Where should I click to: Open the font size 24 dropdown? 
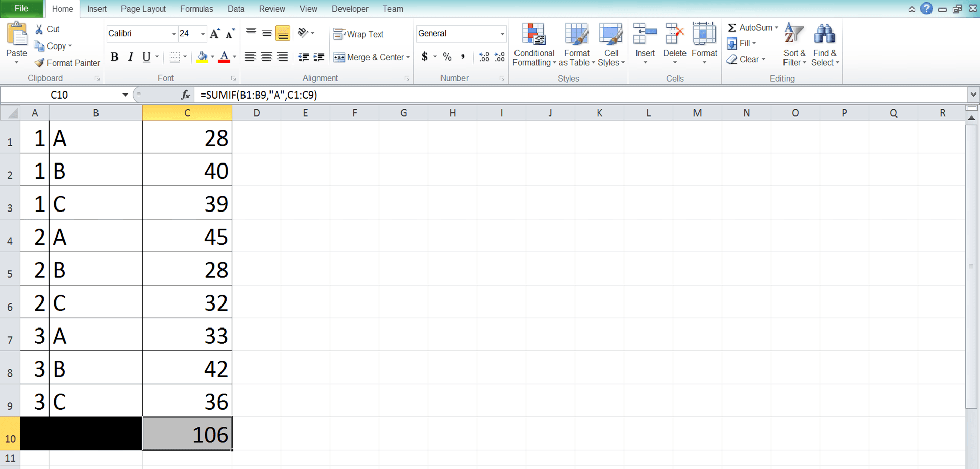[x=203, y=34]
